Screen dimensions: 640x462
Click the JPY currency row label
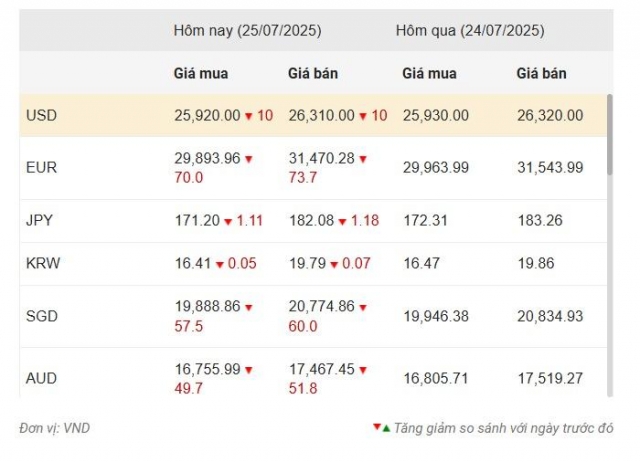coord(39,220)
